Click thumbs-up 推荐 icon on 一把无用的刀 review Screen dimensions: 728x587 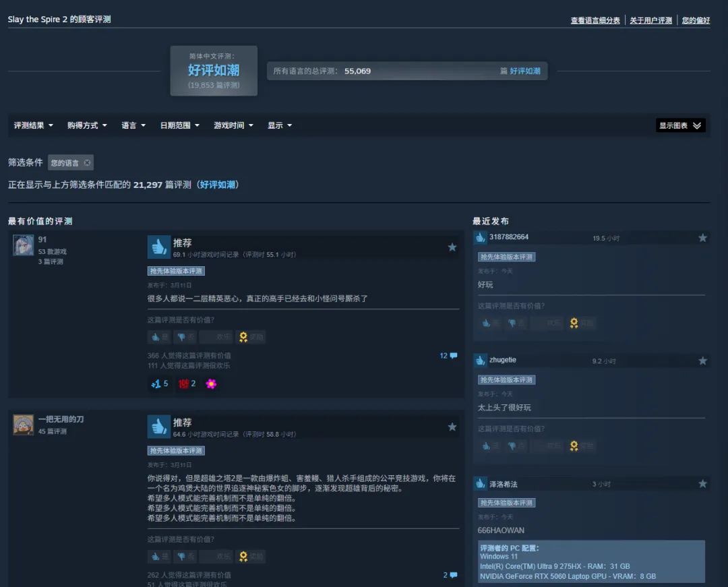(159, 427)
